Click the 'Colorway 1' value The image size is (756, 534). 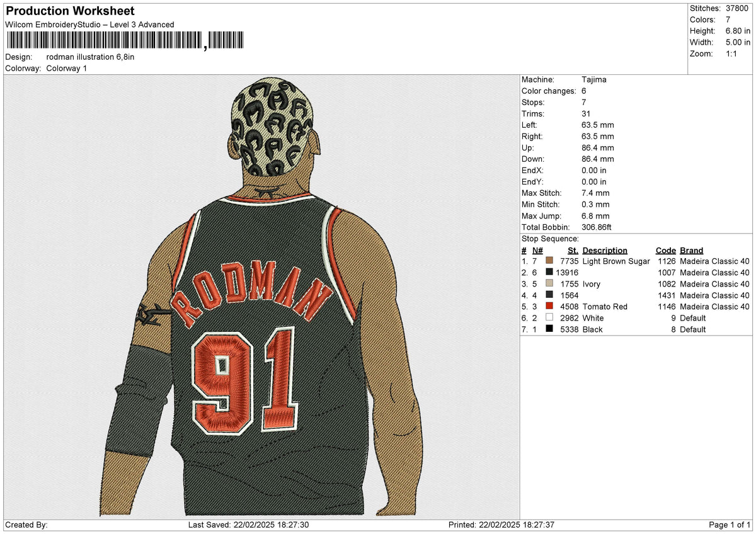click(x=67, y=68)
